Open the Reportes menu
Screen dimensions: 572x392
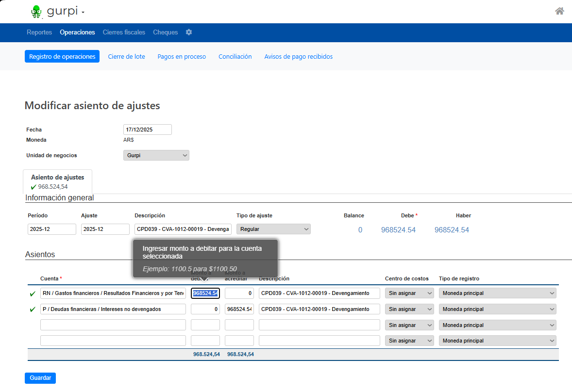click(x=39, y=32)
